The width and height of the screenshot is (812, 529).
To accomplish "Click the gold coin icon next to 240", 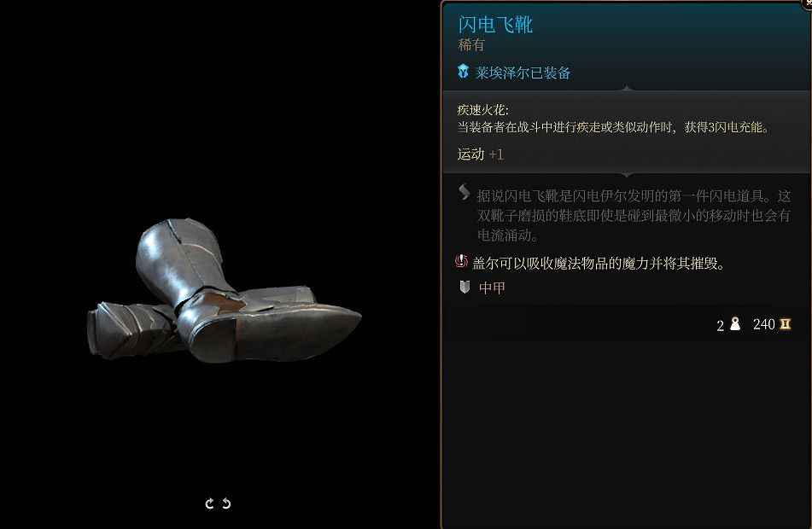I will pos(785,324).
